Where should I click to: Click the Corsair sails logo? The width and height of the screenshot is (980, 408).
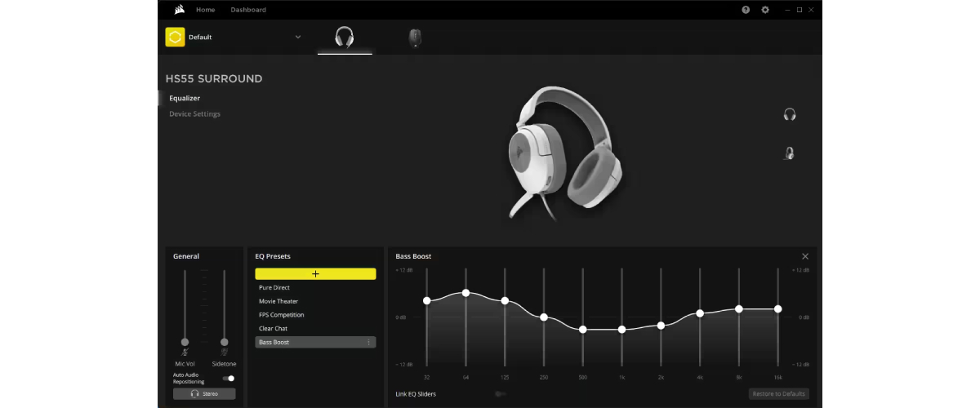[x=179, y=10]
